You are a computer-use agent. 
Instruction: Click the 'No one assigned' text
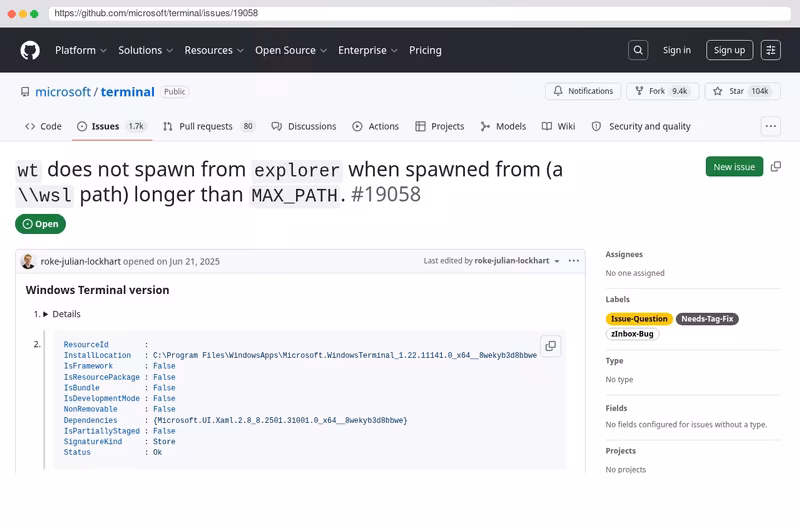click(635, 273)
